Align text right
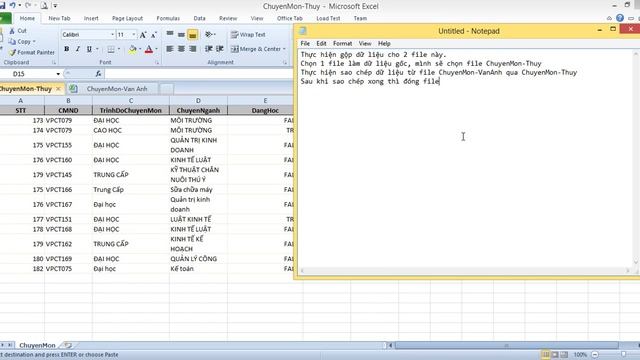640x360 pixels. tap(193, 49)
